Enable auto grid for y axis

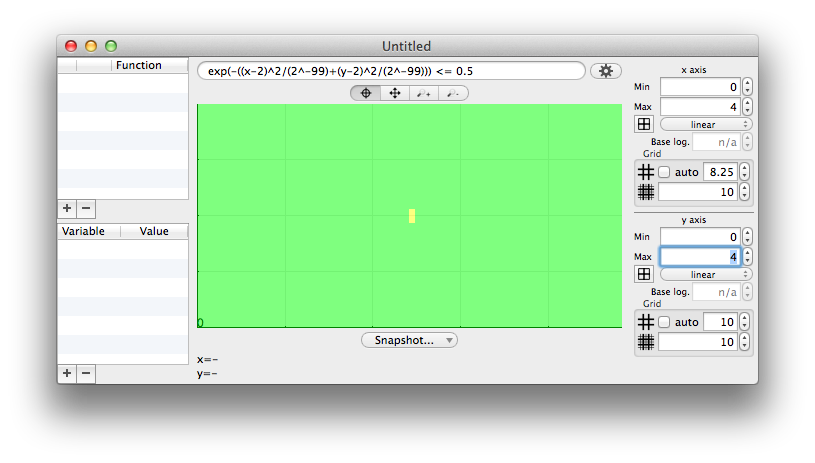click(664, 322)
